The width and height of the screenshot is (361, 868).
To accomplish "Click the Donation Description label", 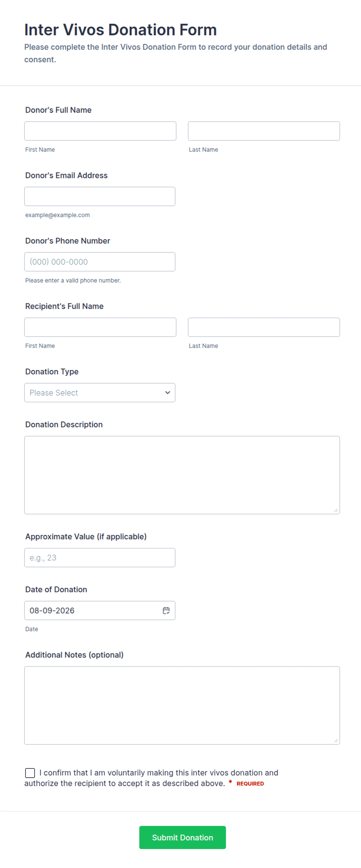I will pos(64,424).
